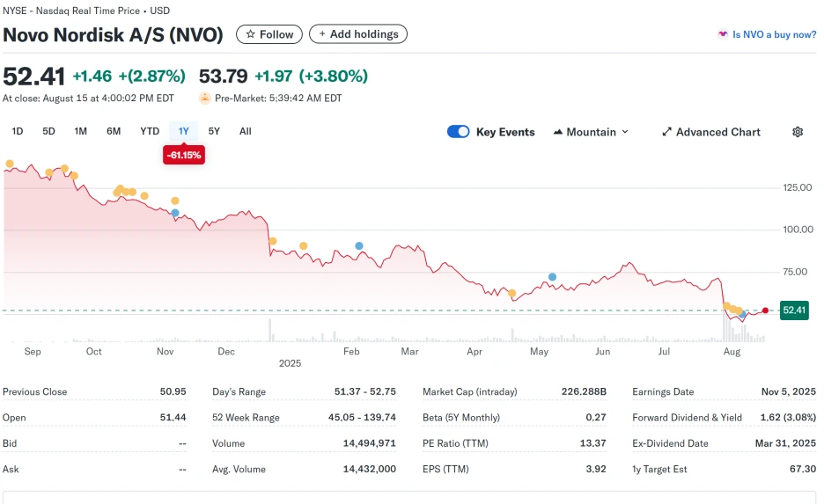Click Market Cap value 226.288B
Viewport: 824px width, 504px height.
click(584, 391)
